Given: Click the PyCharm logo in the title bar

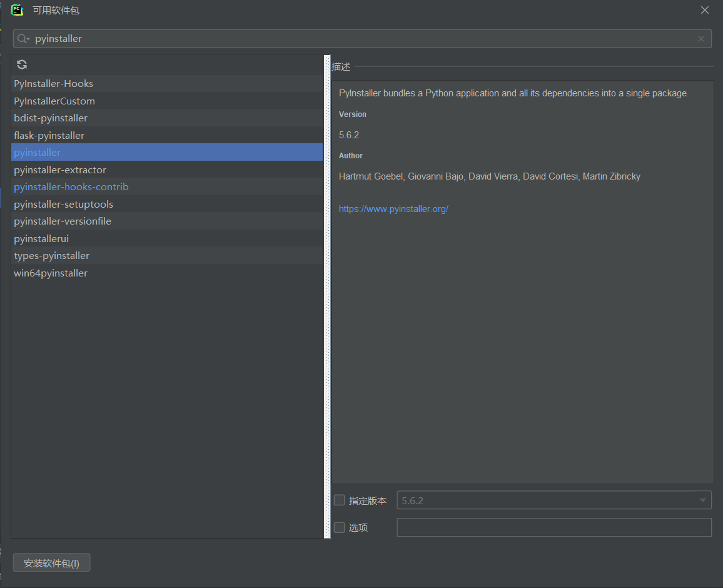Looking at the screenshot, I should point(17,9).
